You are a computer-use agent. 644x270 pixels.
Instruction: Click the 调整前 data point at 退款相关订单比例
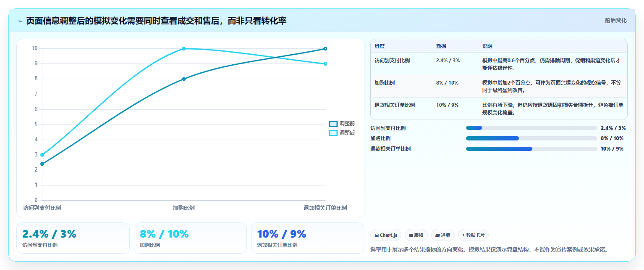[325, 49]
